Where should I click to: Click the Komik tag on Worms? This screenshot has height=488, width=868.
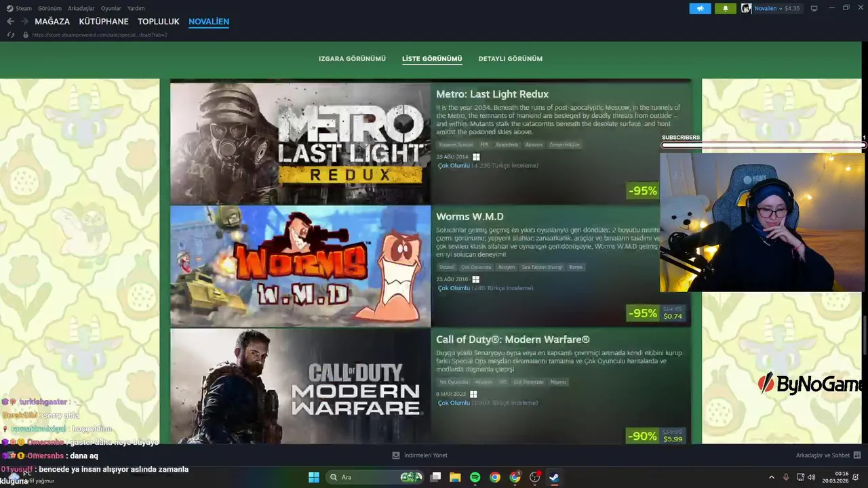pyautogui.click(x=576, y=267)
